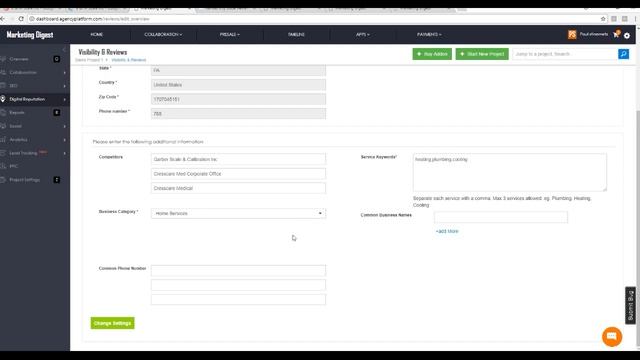
Task: Expand the Lead Tracking submenu arrow
Action: pos(64,153)
